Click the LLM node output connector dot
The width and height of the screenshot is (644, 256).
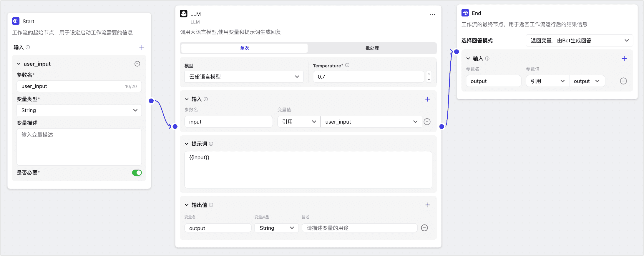[441, 127]
